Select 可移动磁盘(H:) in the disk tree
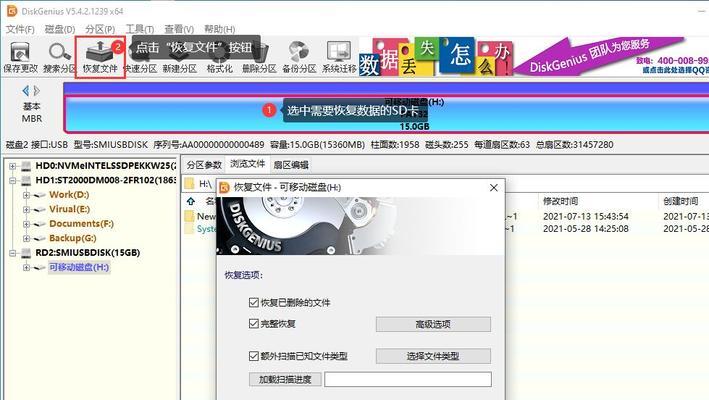This screenshot has height=400, width=709. point(79,267)
